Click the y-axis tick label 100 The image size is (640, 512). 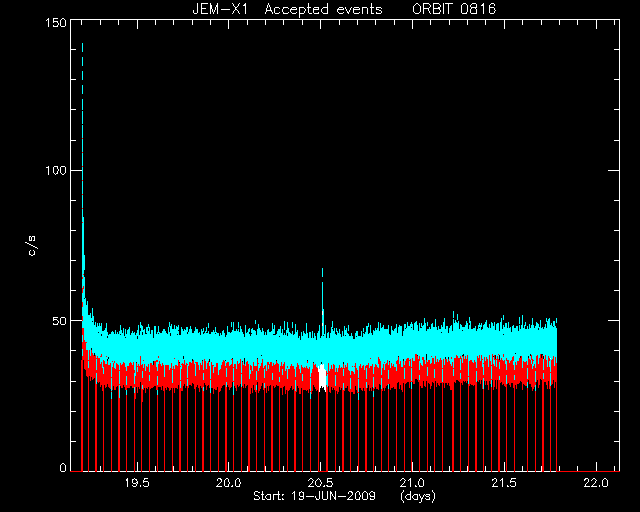56,170
